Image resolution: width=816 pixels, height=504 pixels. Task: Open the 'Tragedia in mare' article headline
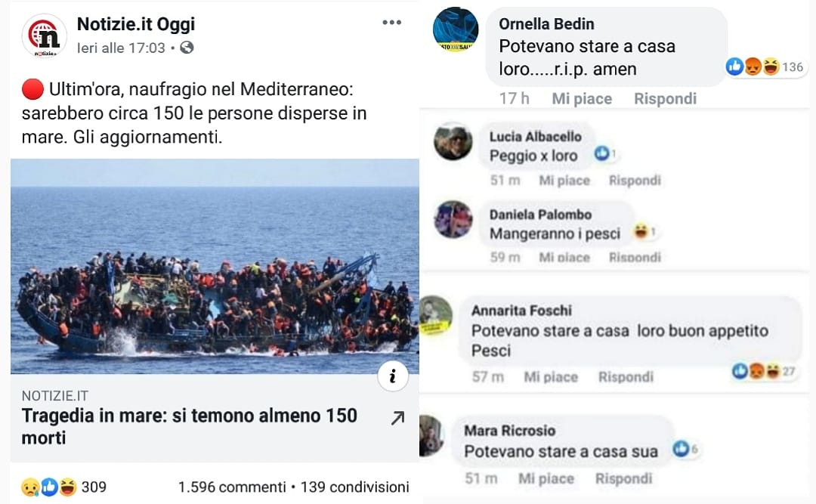pyautogui.click(x=189, y=426)
